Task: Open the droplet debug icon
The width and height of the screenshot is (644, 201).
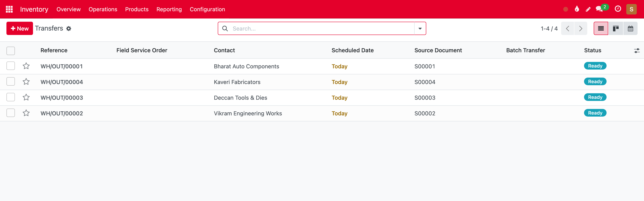Action: 577,9
